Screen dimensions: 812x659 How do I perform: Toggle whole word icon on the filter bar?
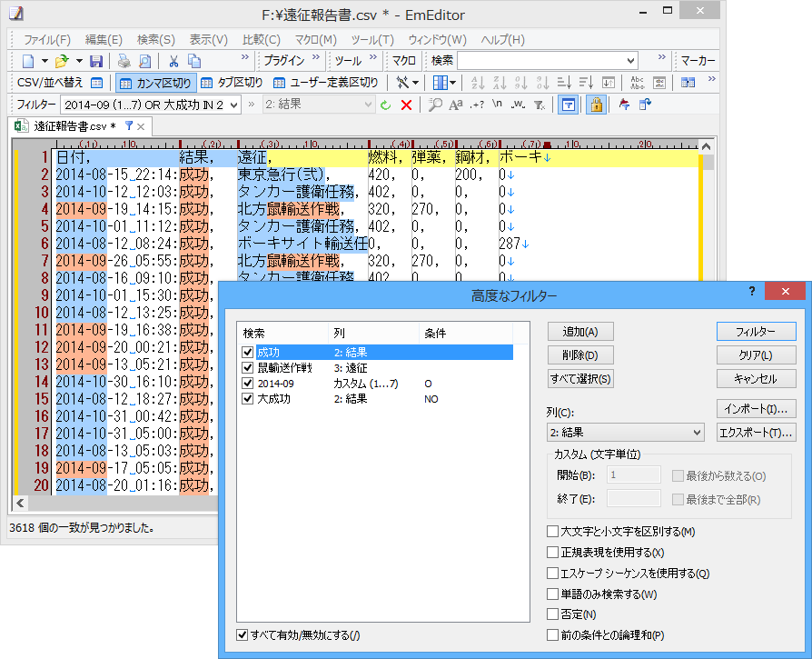[x=518, y=105]
